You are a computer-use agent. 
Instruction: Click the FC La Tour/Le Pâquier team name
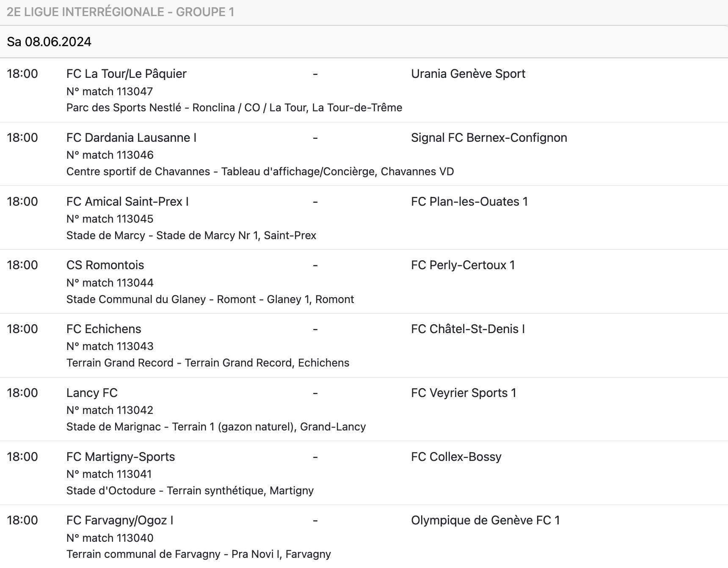click(126, 74)
